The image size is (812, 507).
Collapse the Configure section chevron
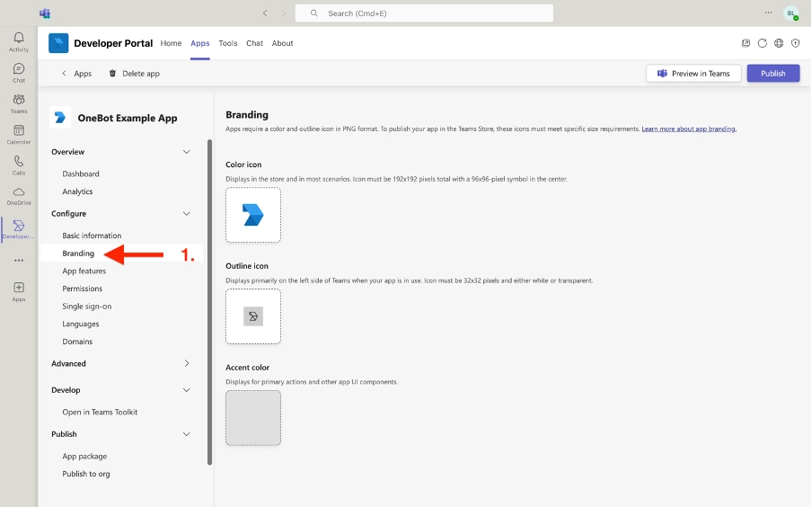click(187, 214)
